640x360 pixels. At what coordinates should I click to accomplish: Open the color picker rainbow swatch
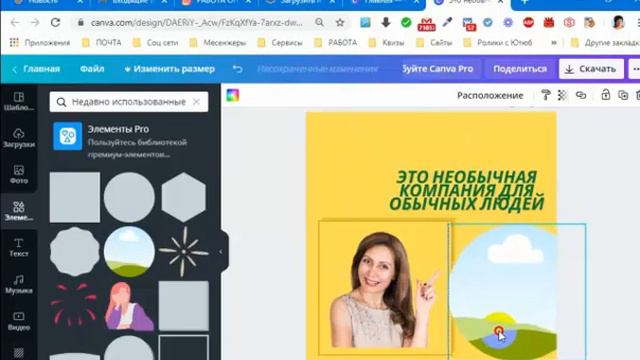point(233,95)
